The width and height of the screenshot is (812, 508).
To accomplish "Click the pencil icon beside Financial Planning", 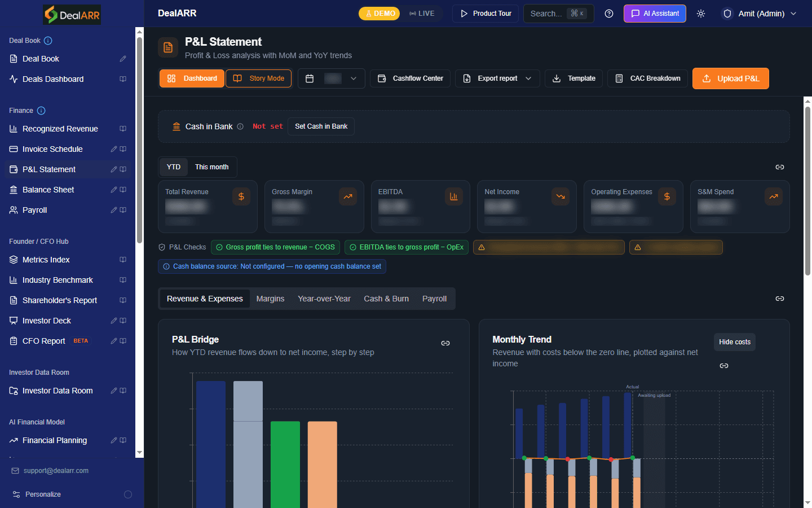I will click(x=114, y=440).
